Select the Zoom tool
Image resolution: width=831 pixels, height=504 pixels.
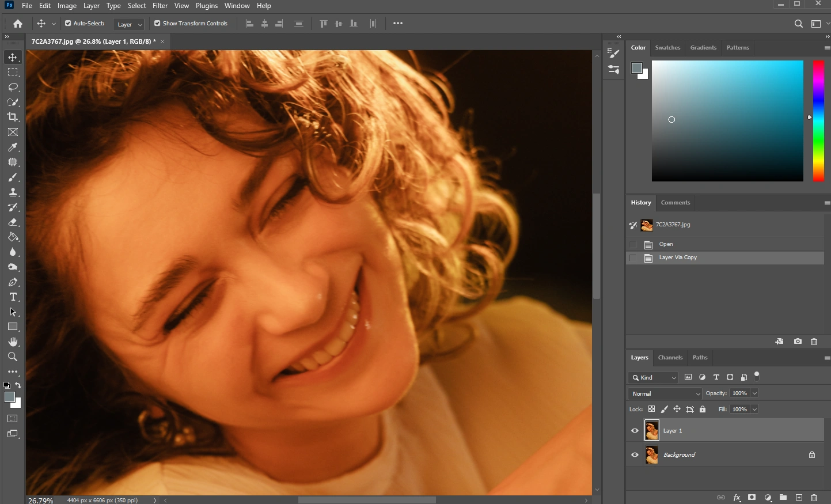coord(13,357)
